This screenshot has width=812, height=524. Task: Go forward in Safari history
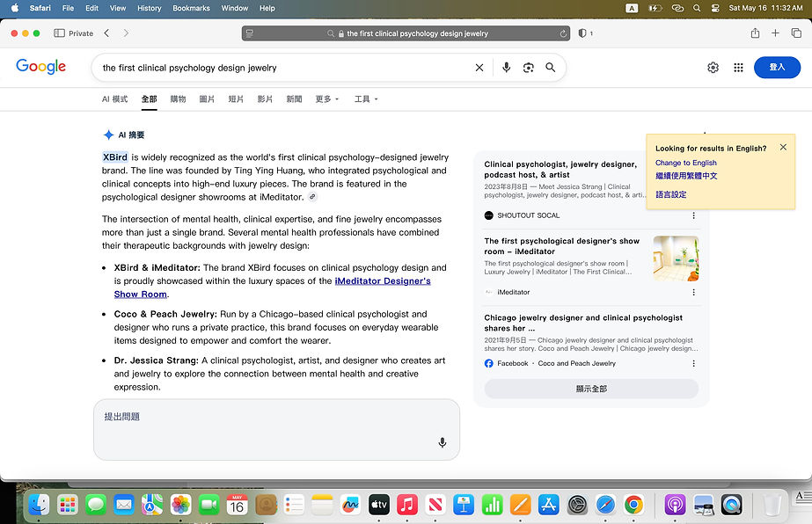pyautogui.click(x=126, y=33)
